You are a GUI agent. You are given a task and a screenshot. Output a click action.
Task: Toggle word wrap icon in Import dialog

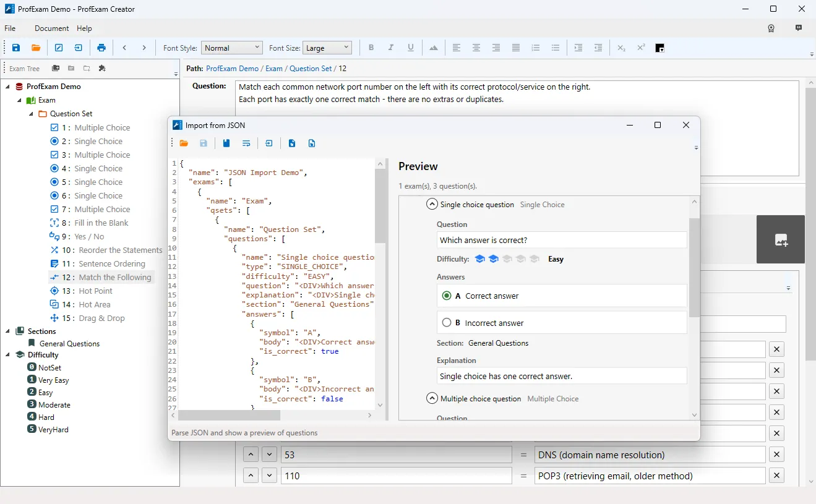246,143
